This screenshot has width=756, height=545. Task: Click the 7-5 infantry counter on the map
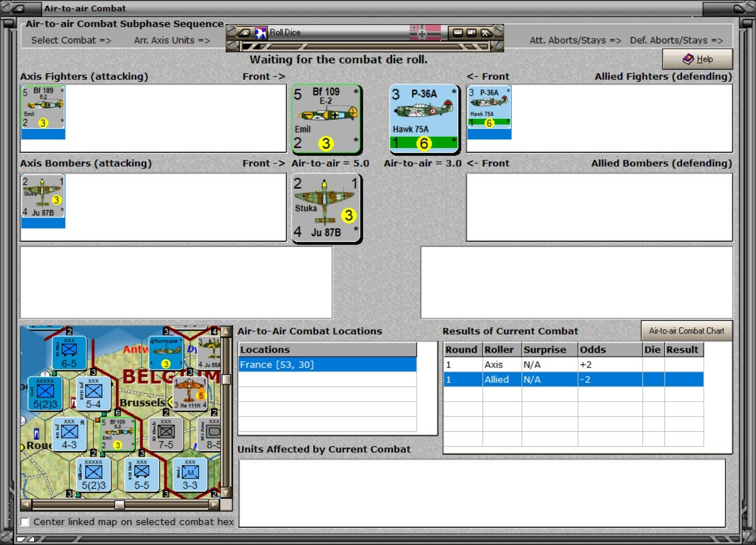(166, 434)
